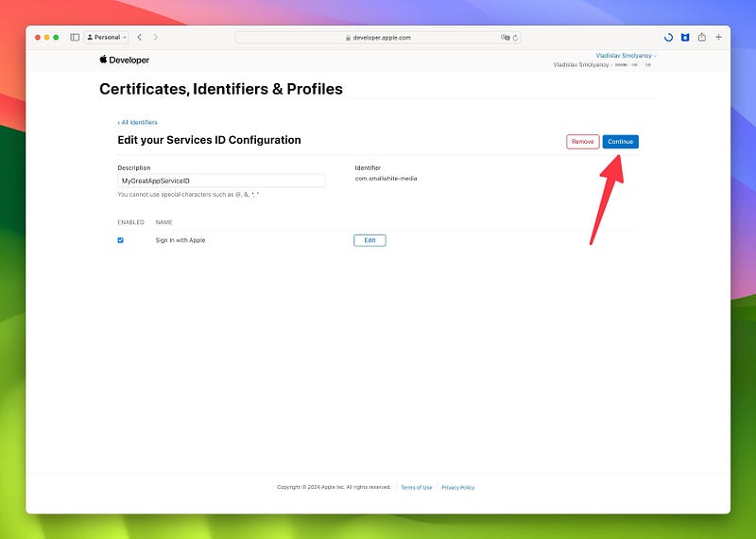Open the blue extension icon in the toolbar
The height and width of the screenshot is (539, 756).
685,37
